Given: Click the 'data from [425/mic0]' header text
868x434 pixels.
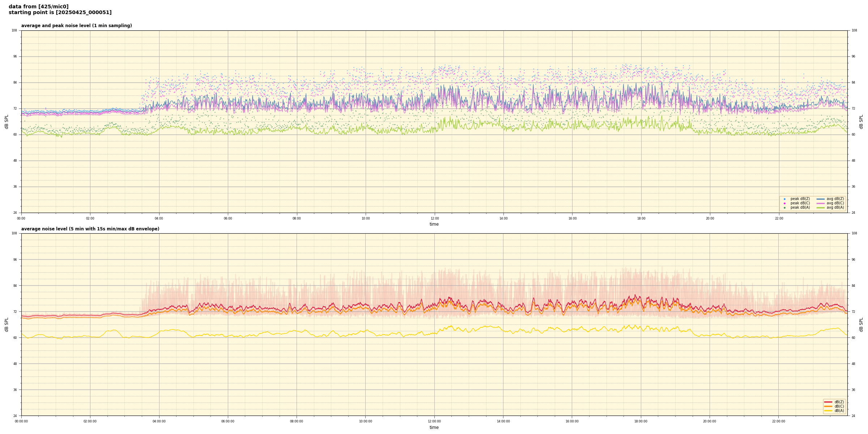Looking at the screenshot, I should coord(38,7).
